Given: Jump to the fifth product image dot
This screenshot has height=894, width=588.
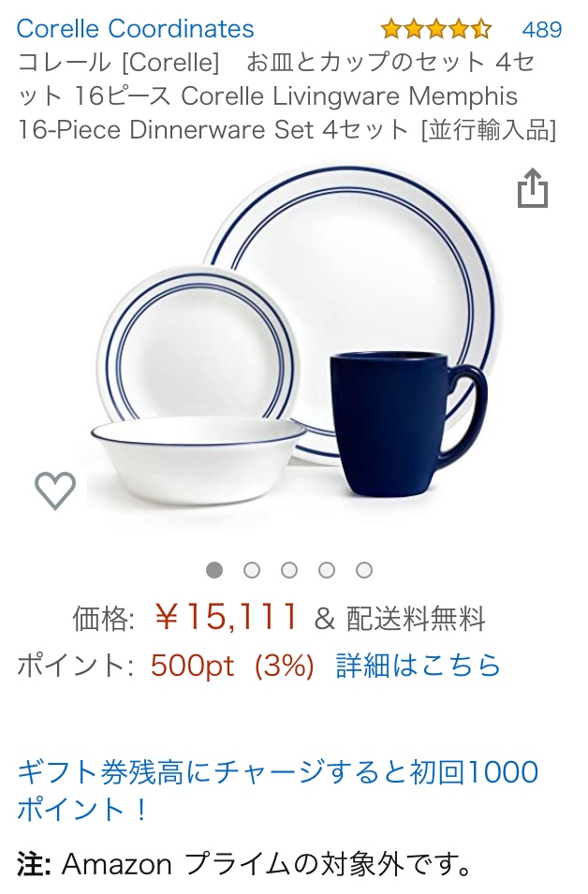Looking at the screenshot, I should point(364,569).
